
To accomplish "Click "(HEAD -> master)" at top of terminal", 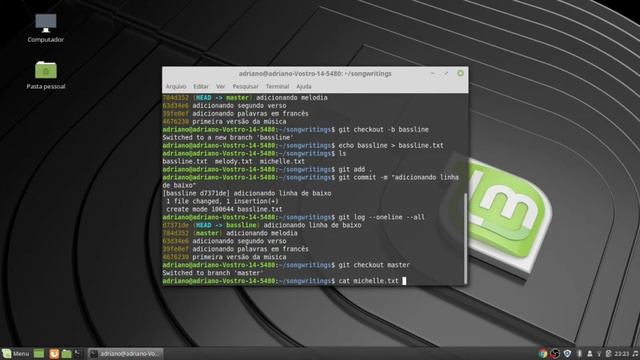I will (222, 98).
